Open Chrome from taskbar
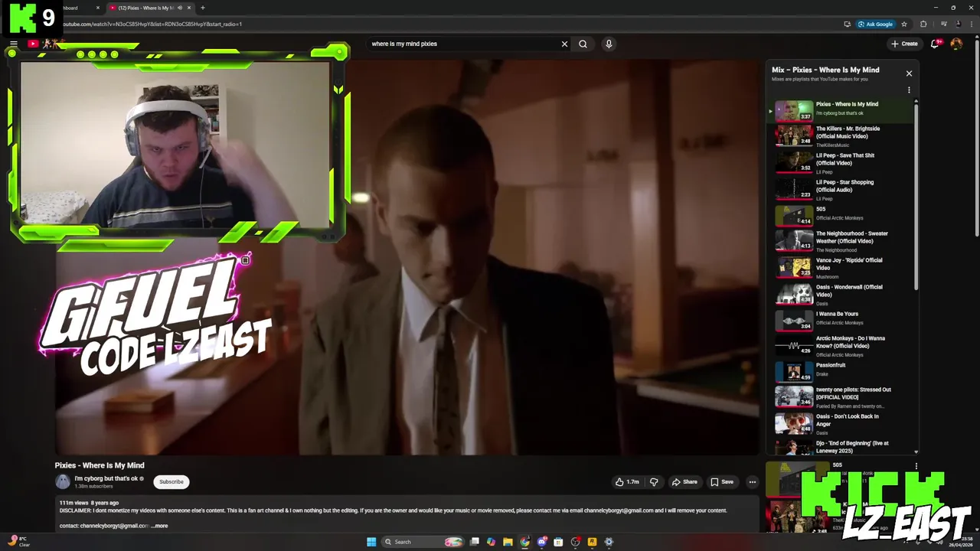Screen dimensions: 980x551 tap(524, 542)
